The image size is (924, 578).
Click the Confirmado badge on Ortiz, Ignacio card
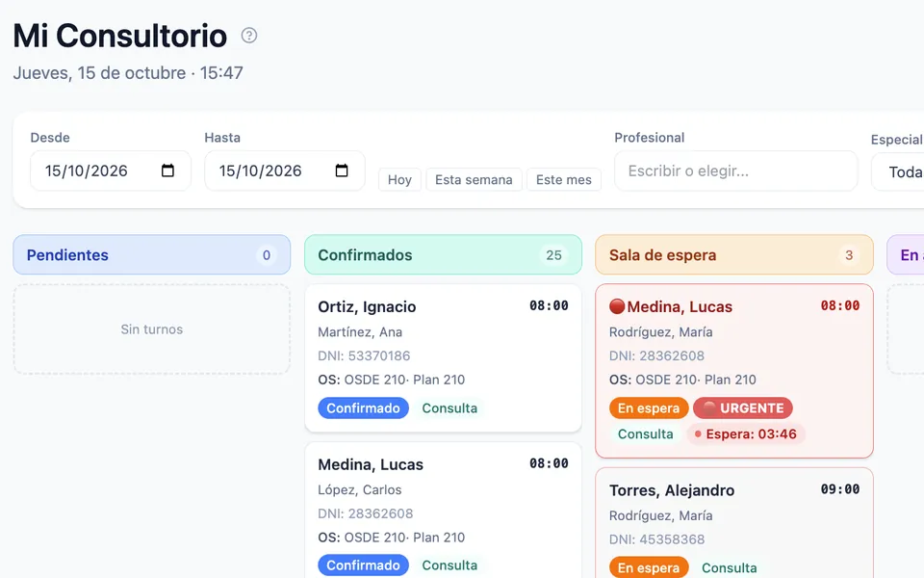(364, 408)
